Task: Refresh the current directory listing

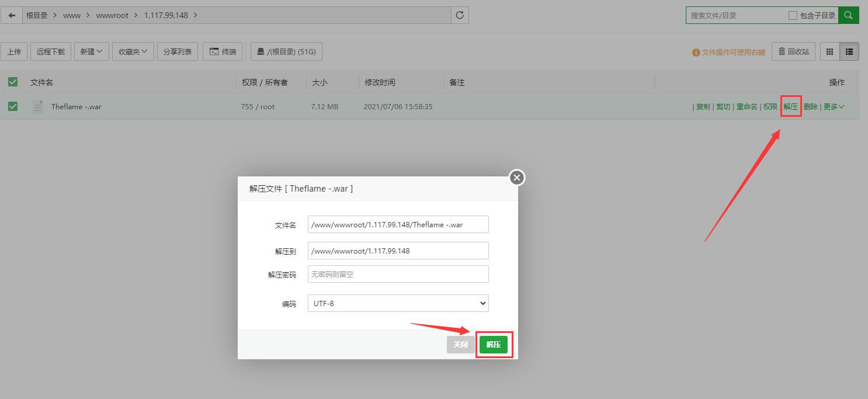Action: click(x=460, y=15)
